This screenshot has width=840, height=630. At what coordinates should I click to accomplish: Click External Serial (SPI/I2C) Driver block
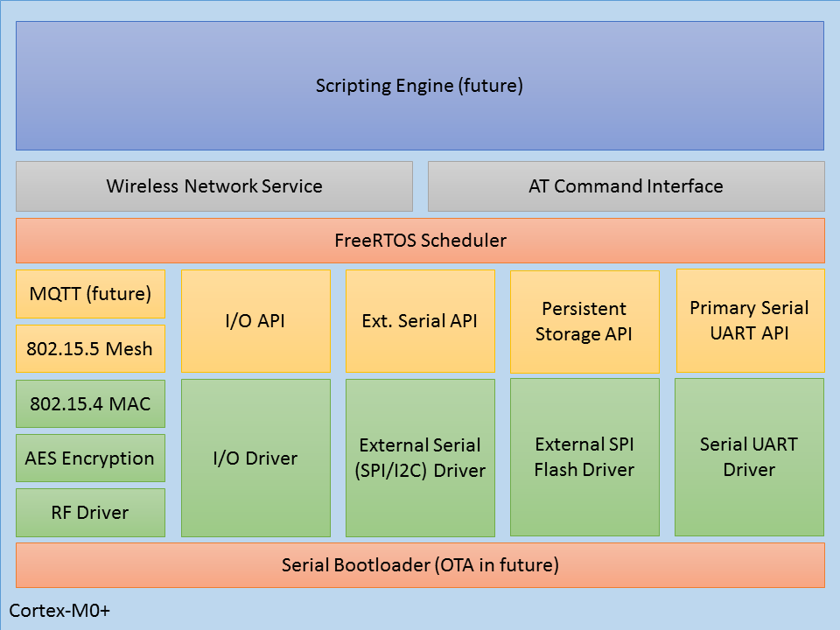(420, 458)
